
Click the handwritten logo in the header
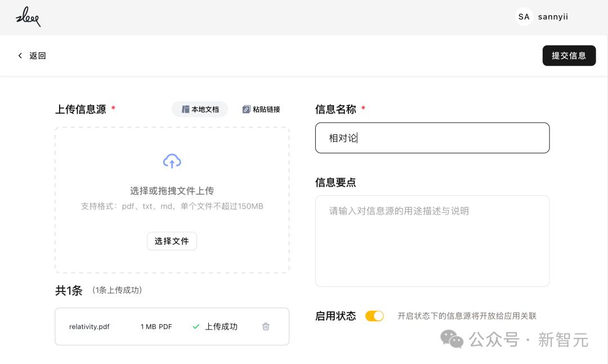[x=28, y=17]
